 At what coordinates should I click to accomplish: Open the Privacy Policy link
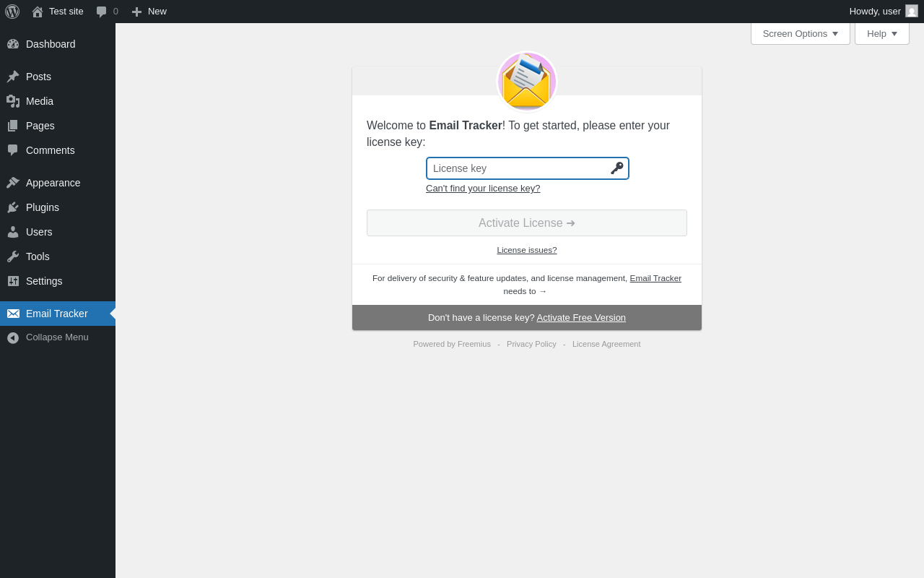531,344
